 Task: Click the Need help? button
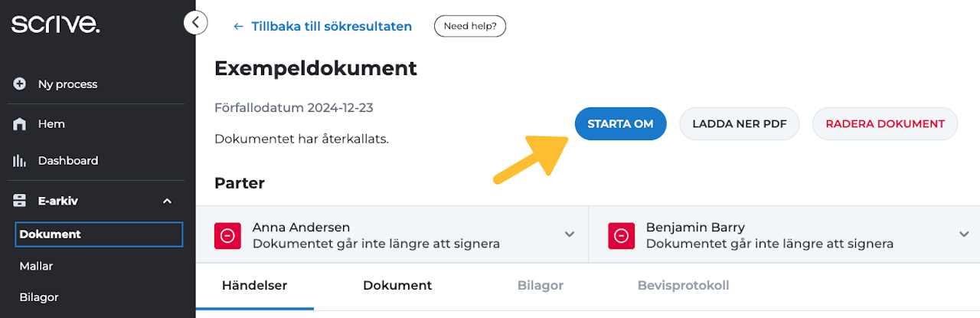469,26
